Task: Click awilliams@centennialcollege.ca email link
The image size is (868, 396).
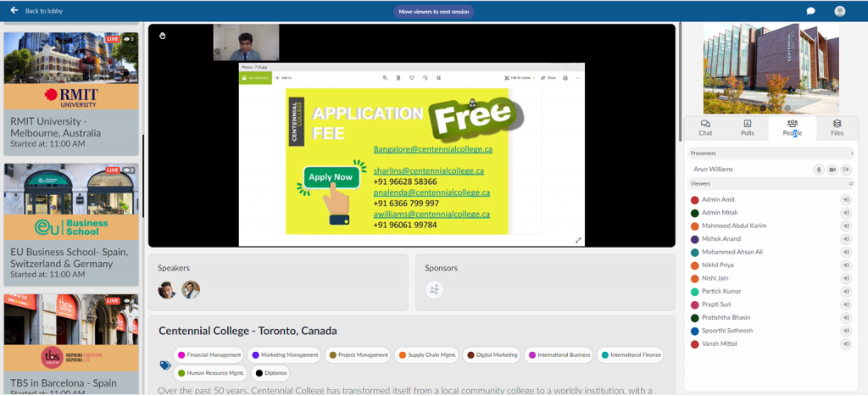Action: coord(431,214)
